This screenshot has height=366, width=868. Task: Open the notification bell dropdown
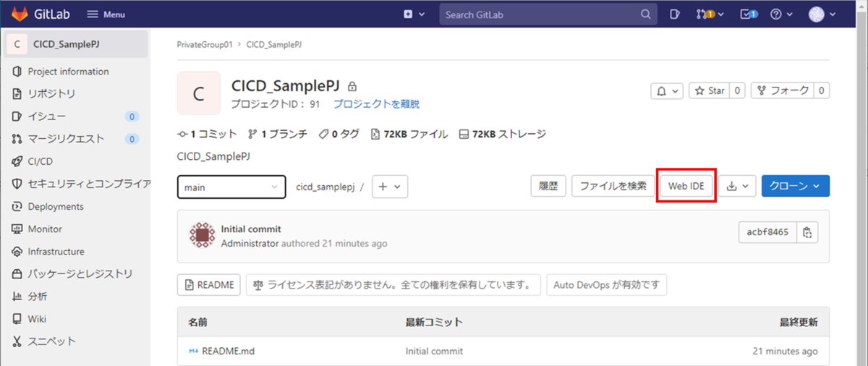(x=668, y=91)
